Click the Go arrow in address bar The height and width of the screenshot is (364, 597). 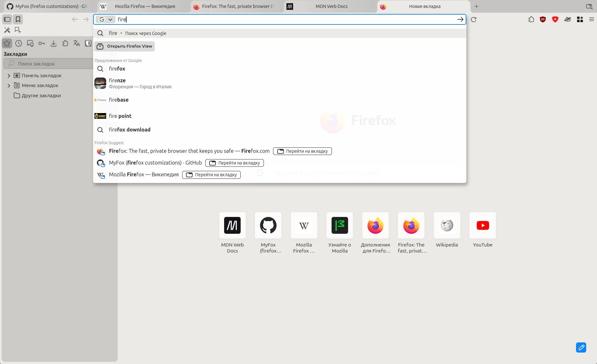point(460,19)
